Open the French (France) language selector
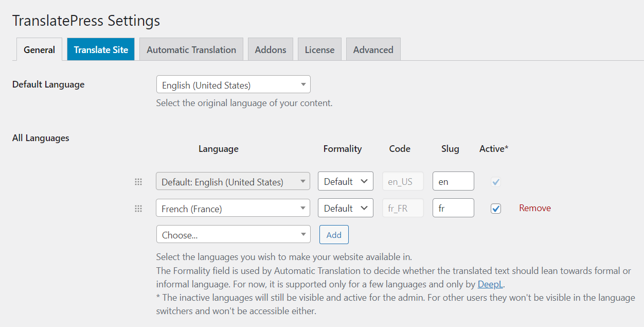The height and width of the screenshot is (327, 644). point(233,208)
